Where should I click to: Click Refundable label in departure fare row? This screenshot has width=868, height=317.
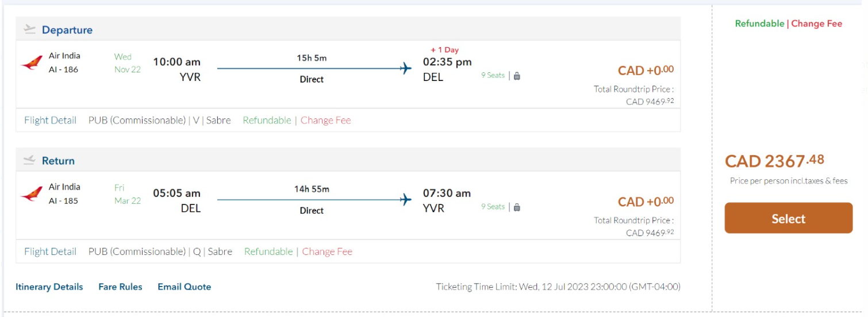click(267, 120)
